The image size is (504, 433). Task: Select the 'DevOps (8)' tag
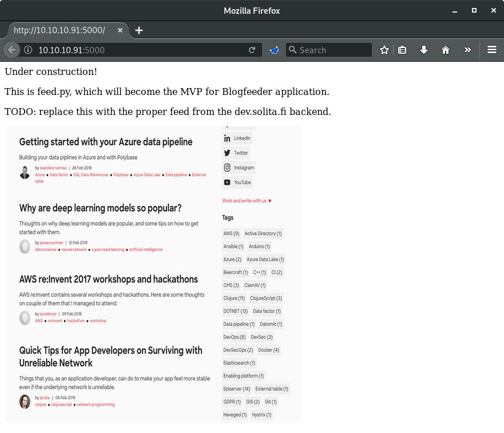(235, 337)
